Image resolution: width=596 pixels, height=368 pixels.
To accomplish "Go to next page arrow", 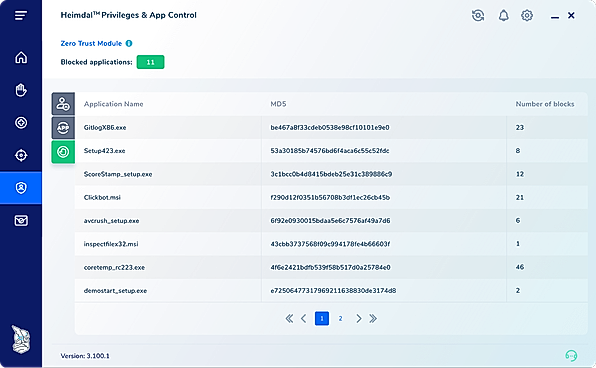I will coord(358,319).
